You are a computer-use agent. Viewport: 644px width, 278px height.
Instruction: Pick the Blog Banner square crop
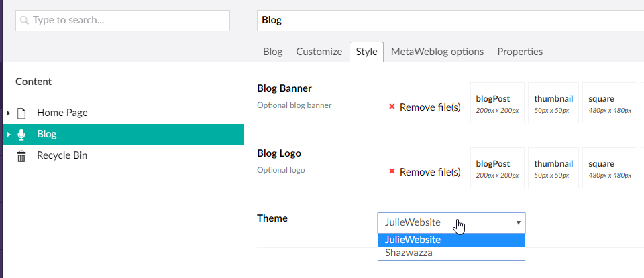click(x=610, y=103)
